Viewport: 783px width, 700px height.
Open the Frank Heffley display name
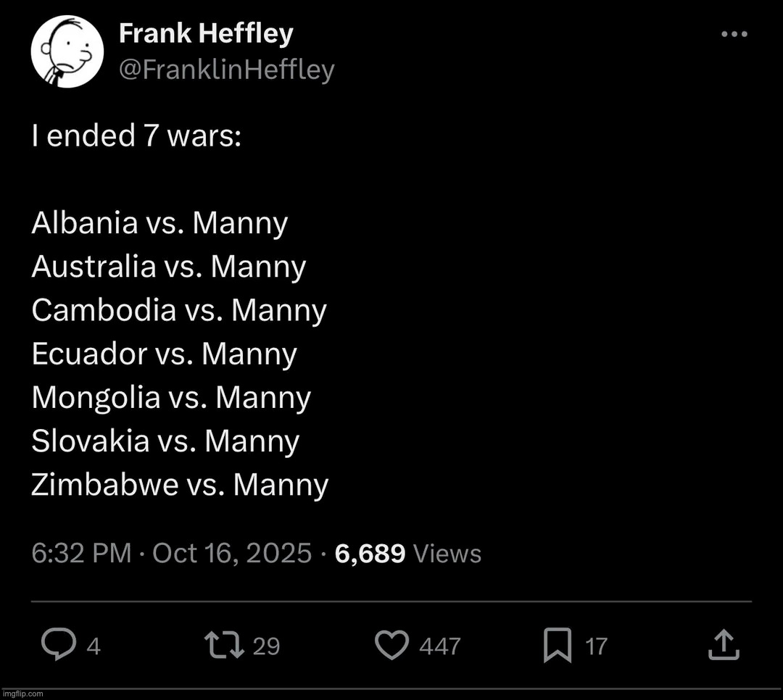tap(206, 33)
